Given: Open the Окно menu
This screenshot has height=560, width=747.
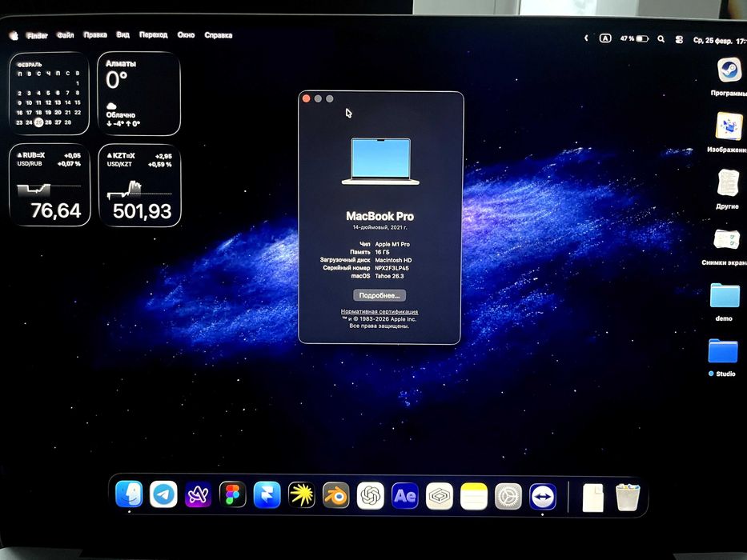Looking at the screenshot, I should coord(186,34).
